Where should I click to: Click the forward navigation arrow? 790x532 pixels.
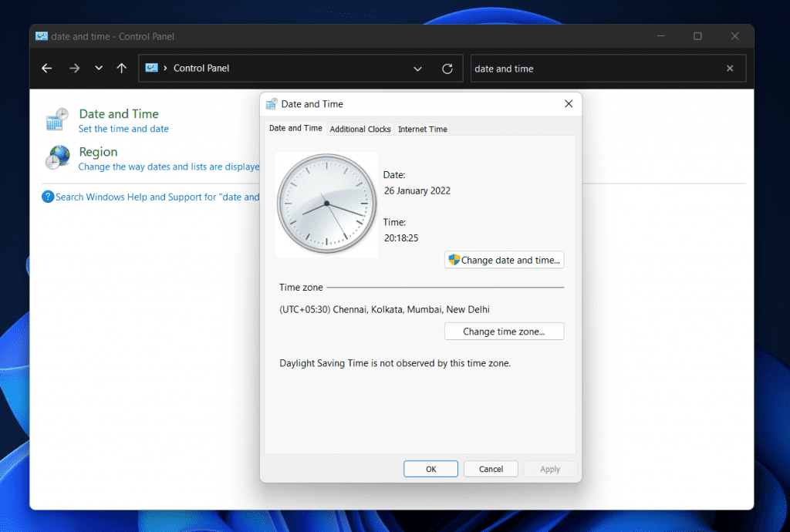coord(74,68)
